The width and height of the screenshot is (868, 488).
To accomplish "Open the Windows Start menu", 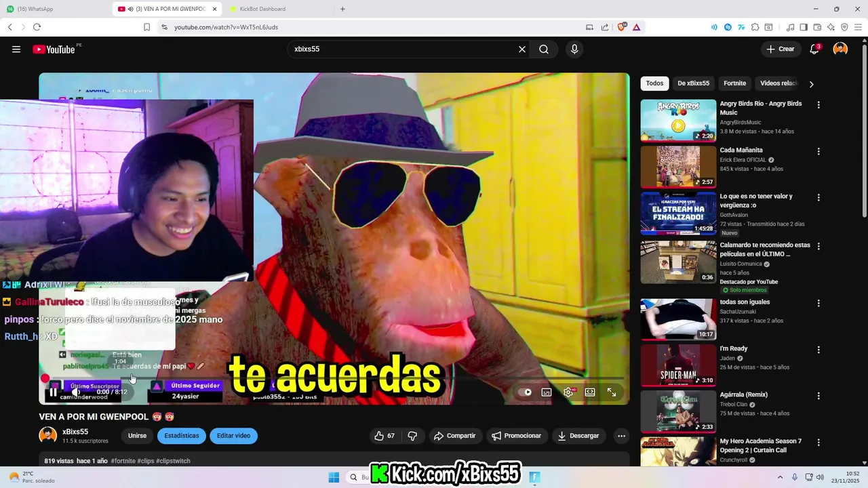I will pos(334,477).
